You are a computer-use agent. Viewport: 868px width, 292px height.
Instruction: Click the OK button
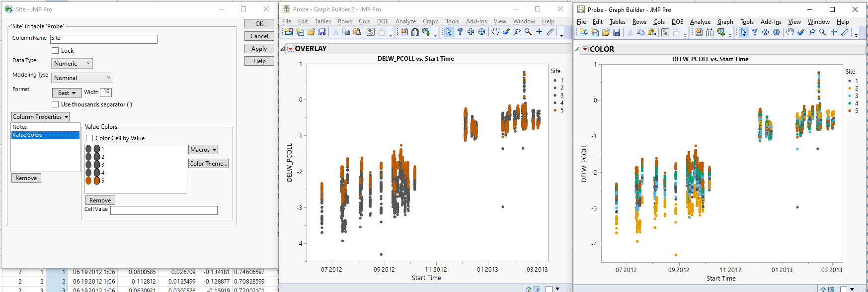tap(259, 24)
